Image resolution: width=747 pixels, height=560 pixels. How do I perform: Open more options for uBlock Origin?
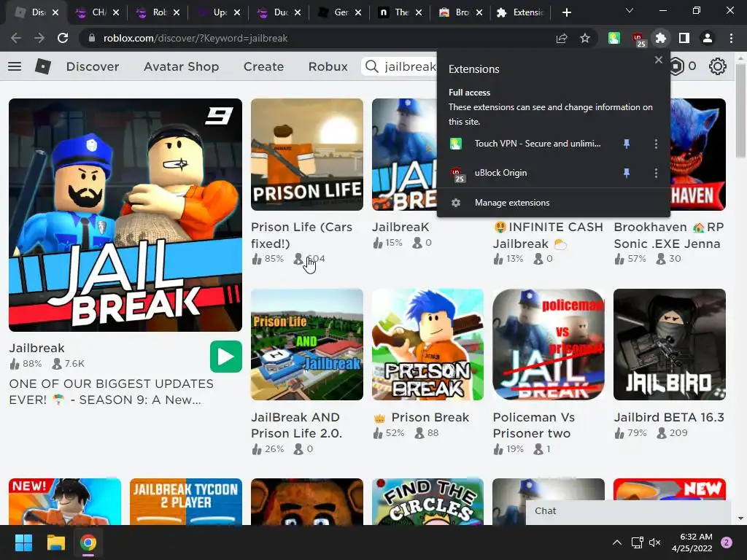point(656,173)
